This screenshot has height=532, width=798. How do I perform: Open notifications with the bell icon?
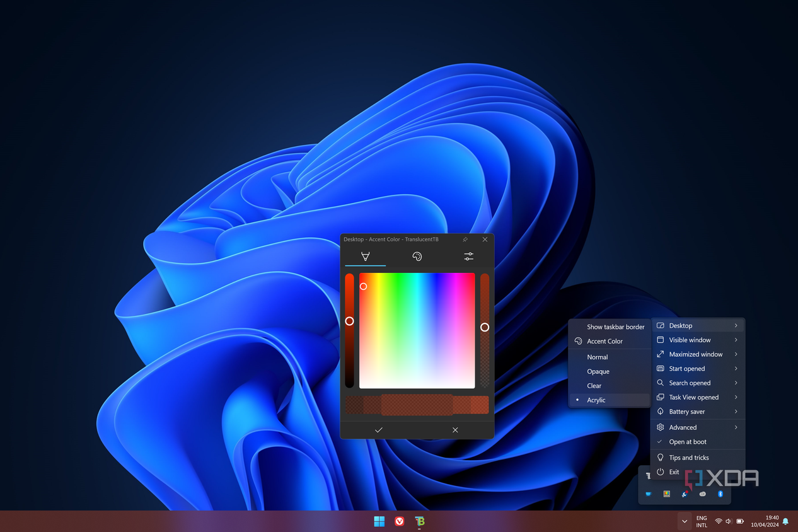tap(785, 521)
